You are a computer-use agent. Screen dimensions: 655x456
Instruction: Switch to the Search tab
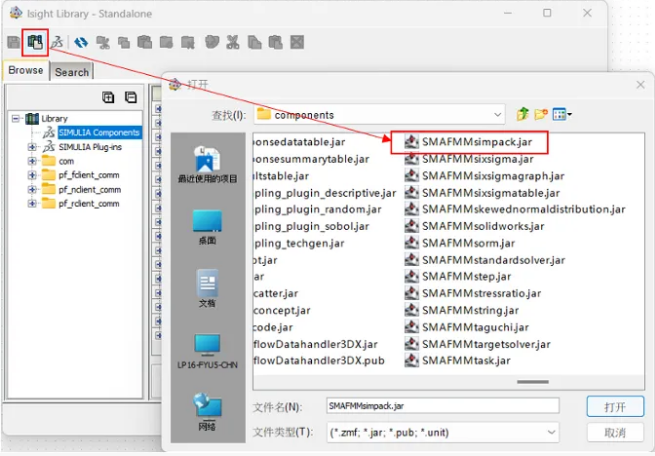point(72,72)
